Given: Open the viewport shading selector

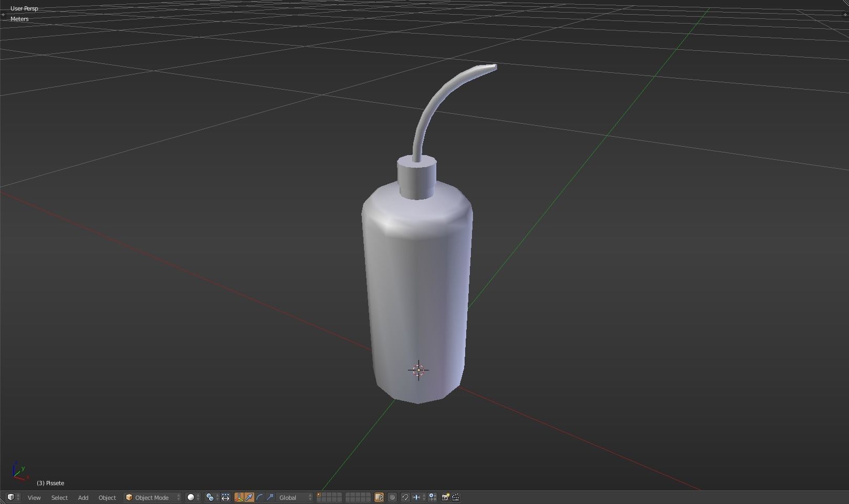Looking at the screenshot, I should [x=194, y=497].
